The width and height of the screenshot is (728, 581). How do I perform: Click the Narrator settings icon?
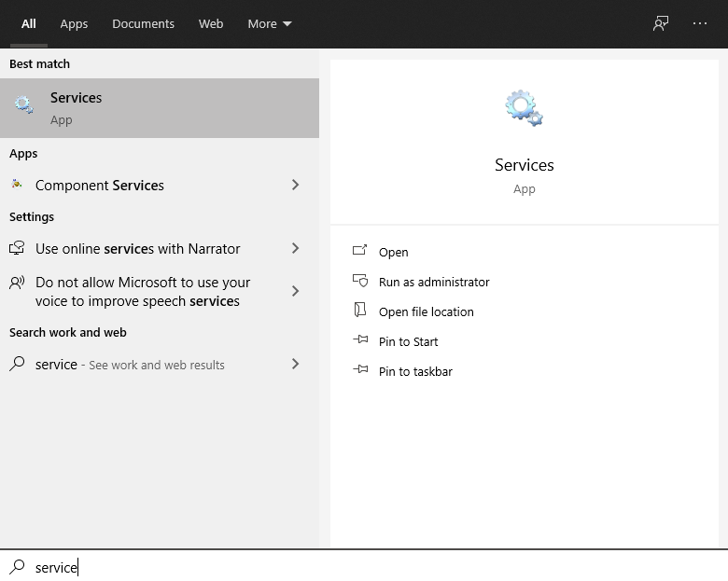tap(17, 249)
